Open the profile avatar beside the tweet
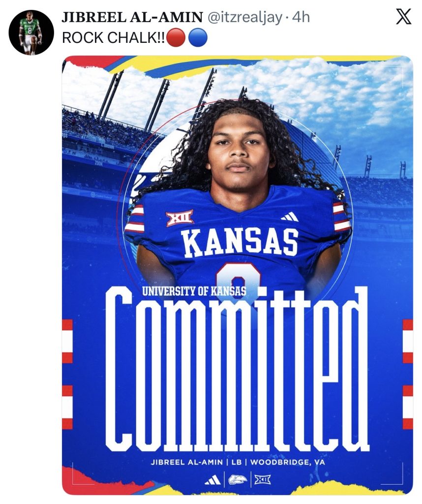Screen dimensions: 422x504 pos(31,32)
